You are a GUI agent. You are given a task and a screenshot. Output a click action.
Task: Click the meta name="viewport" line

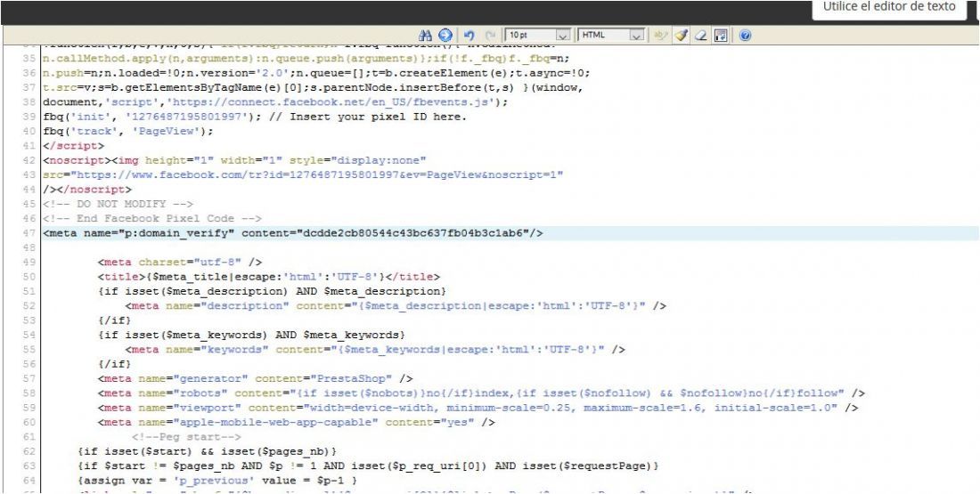tap(478, 408)
